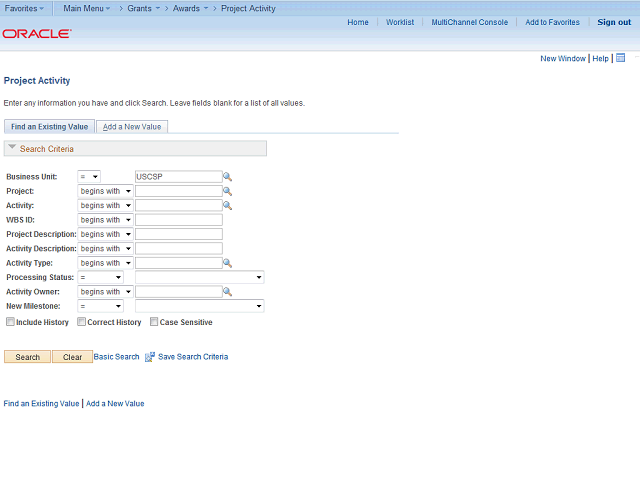Click the Business Unit field with USCSP

[179, 177]
